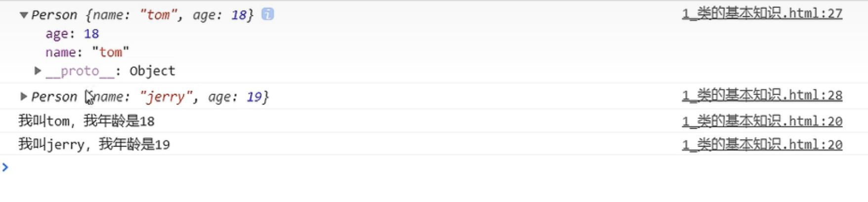Expand the Person jerry object arrow

pos(23,96)
